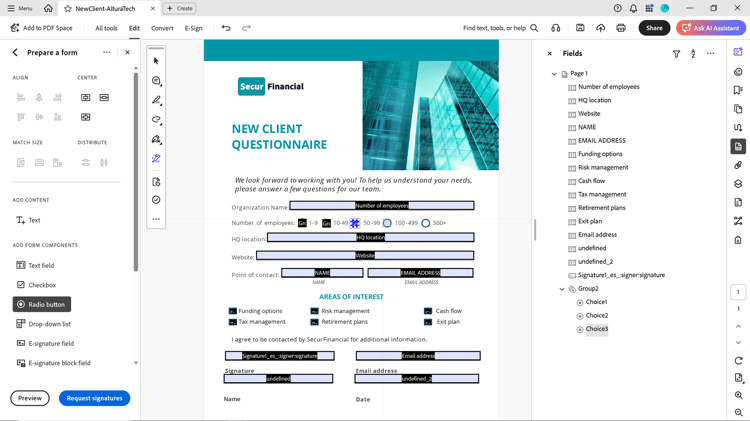This screenshot has height=421, width=750.
Task: Switch to the Edit tab
Action: tap(134, 28)
